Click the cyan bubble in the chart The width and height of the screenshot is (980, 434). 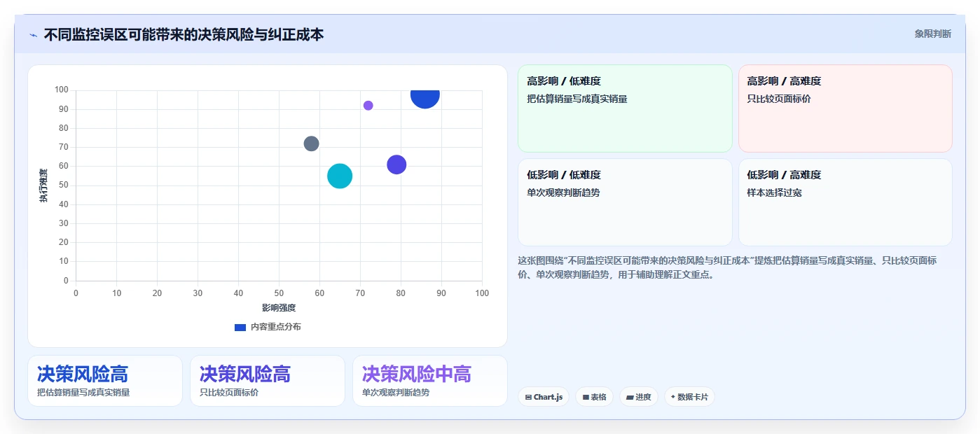coord(340,176)
